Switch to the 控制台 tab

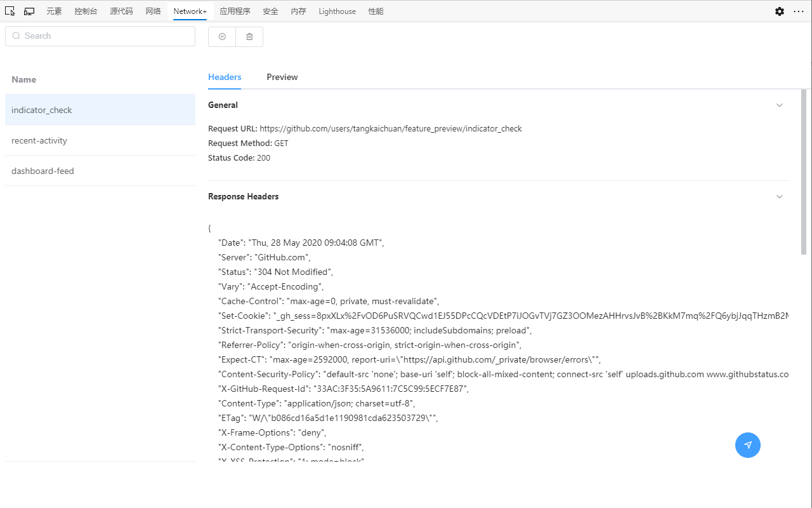point(86,11)
